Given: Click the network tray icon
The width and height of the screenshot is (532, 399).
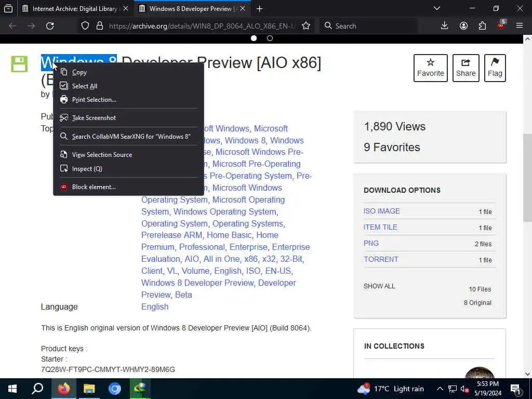Looking at the screenshot, I should pos(453,389).
